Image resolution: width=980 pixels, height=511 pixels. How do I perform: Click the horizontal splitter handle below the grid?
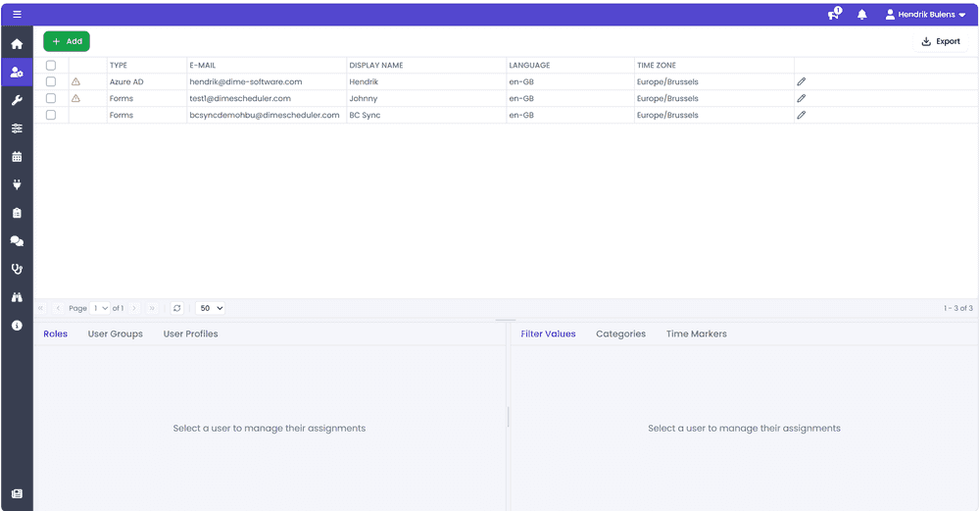[506, 321]
